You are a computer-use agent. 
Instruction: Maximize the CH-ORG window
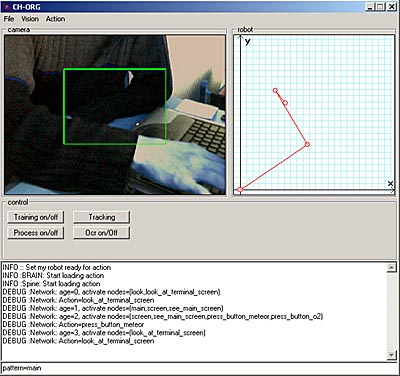tap(381, 7)
